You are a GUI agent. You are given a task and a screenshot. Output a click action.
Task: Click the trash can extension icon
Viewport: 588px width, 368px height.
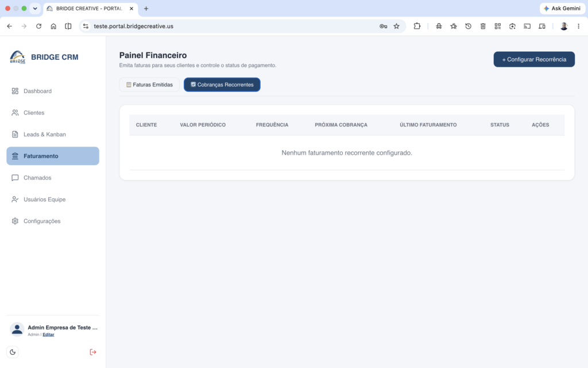[483, 26]
